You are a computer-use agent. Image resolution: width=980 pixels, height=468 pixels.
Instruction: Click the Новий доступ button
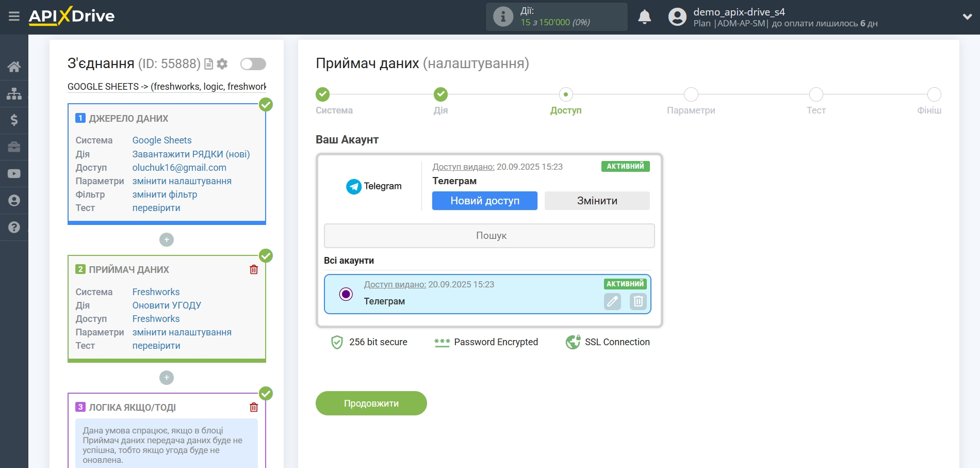pyautogui.click(x=484, y=201)
